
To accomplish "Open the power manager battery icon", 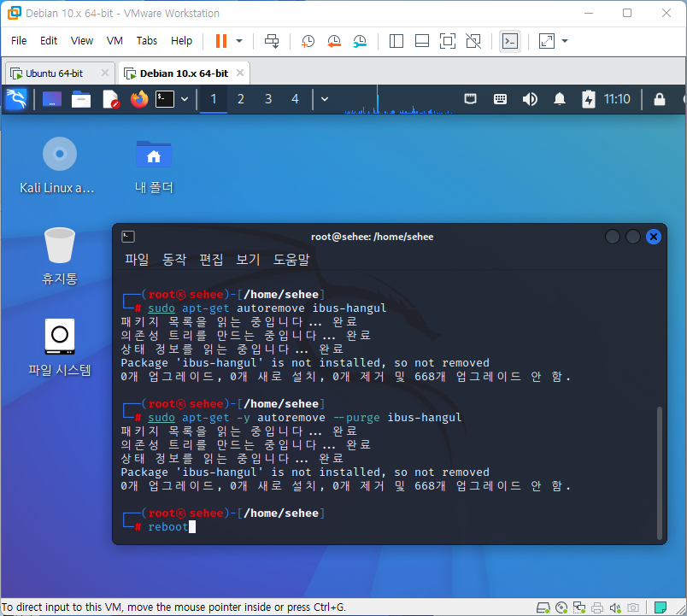I will [589, 99].
